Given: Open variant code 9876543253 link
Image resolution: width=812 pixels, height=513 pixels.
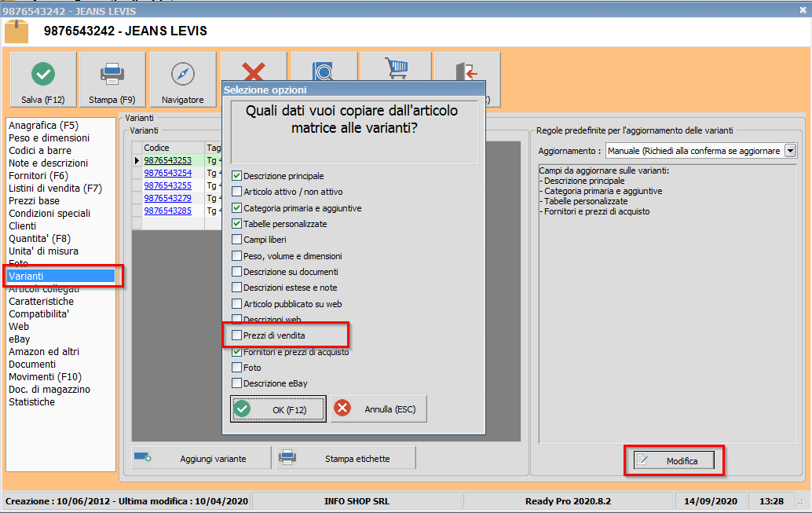Looking at the screenshot, I should pos(168,160).
